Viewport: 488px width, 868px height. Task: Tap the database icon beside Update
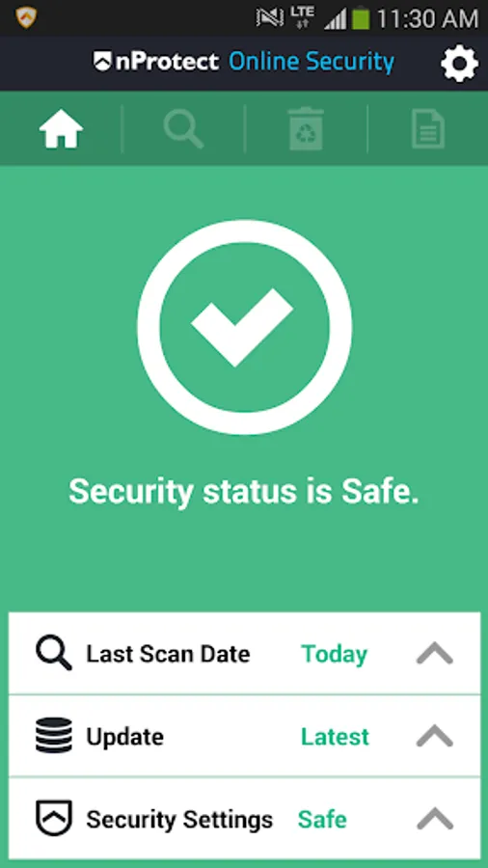click(54, 735)
